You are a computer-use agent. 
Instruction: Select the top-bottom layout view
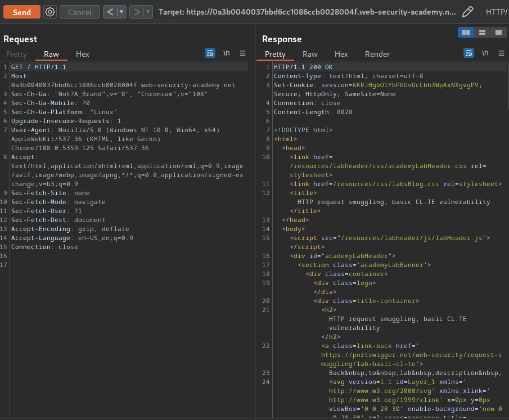482,32
